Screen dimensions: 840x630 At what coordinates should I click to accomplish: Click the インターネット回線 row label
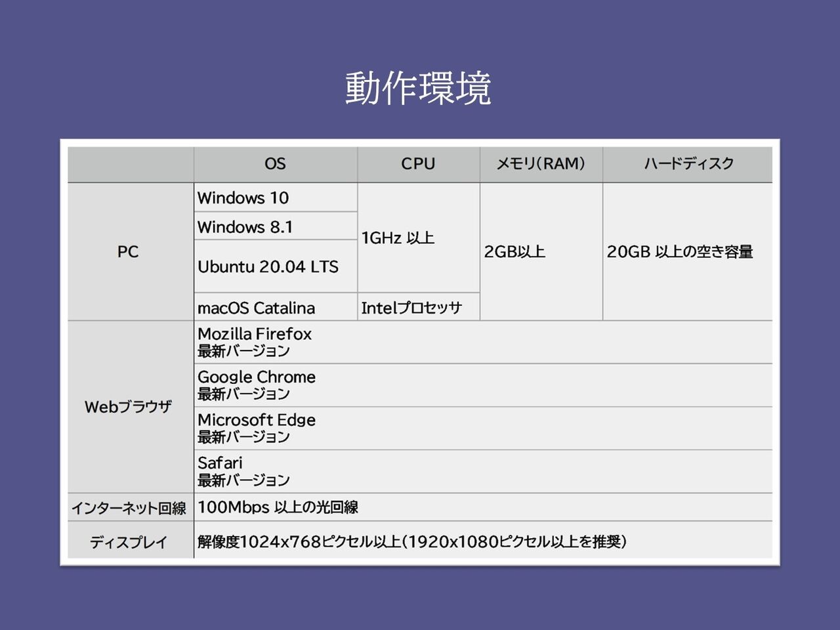click(131, 507)
